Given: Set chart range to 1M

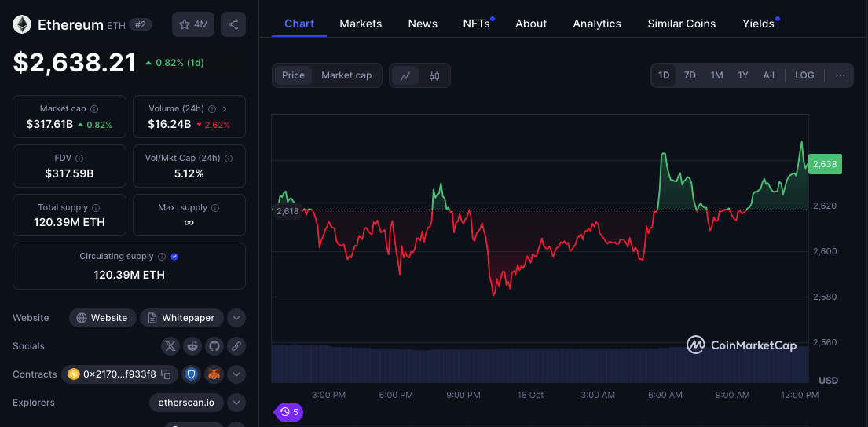Looking at the screenshot, I should coord(717,75).
